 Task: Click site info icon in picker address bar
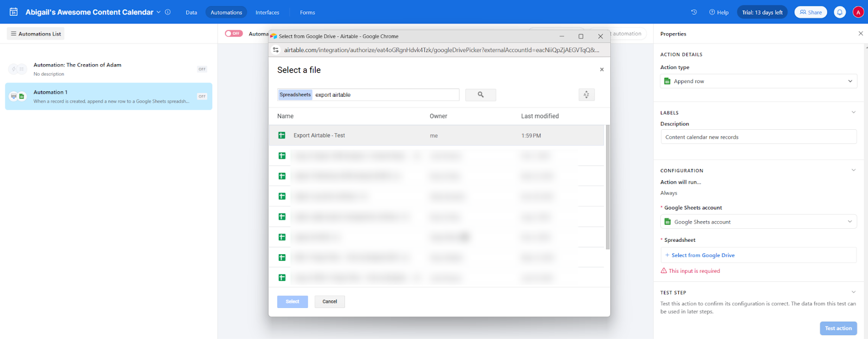pos(276,50)
